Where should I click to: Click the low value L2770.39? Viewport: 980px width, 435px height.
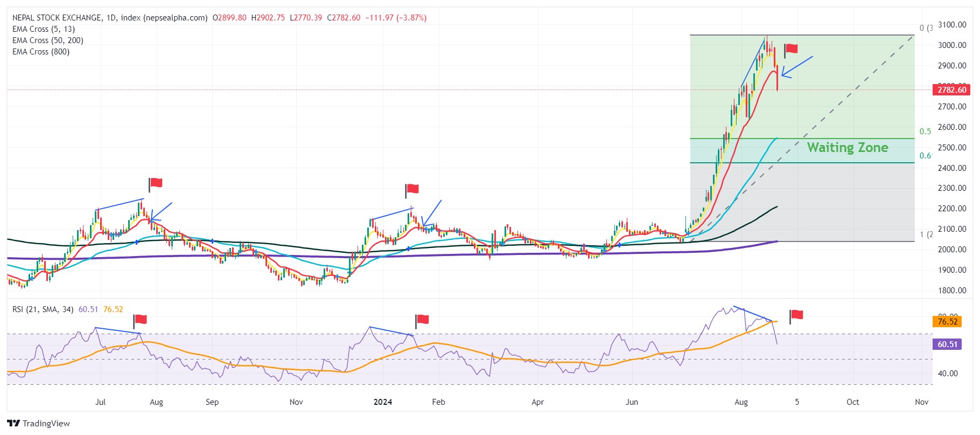click(306, 18)
